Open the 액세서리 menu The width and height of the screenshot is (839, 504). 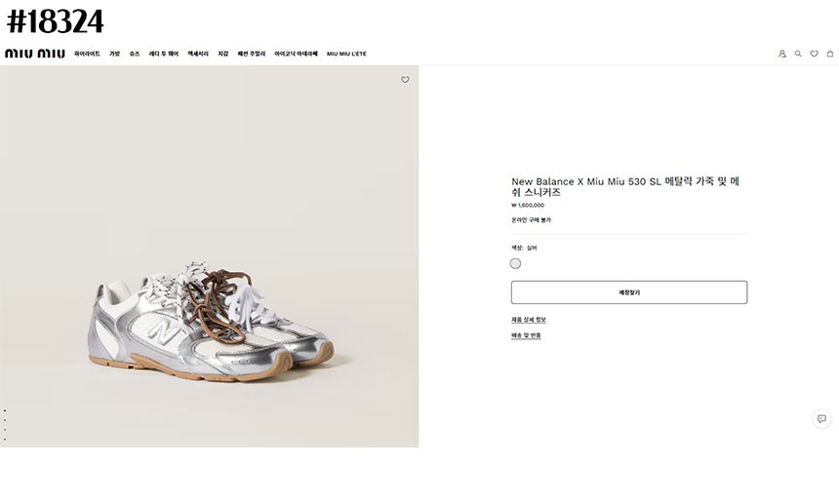point(198,54)
